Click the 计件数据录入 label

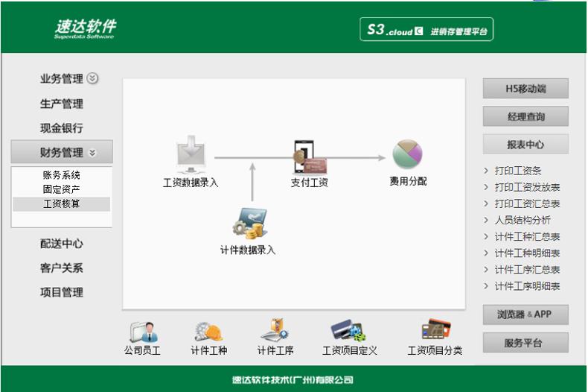(x=248, y=250)
